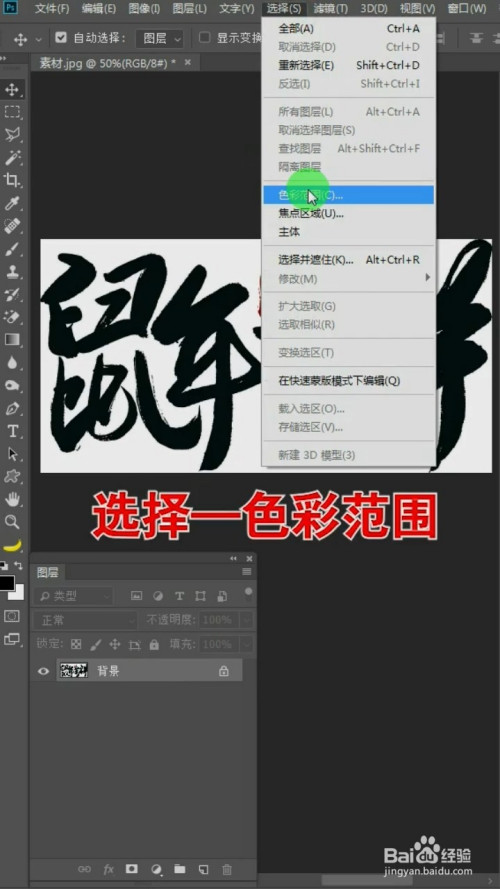Hide the 背景 layer with eye icon
This screenshot has width=500, height=889.
click(44, 671)
